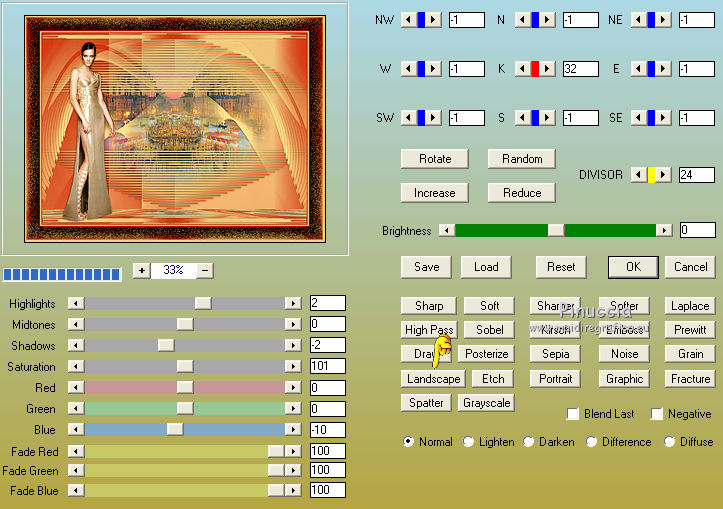Click the zoom in plus button
The width and height of the screenshot is (723, 509).
pyautogui.click(x=142, y=270)
